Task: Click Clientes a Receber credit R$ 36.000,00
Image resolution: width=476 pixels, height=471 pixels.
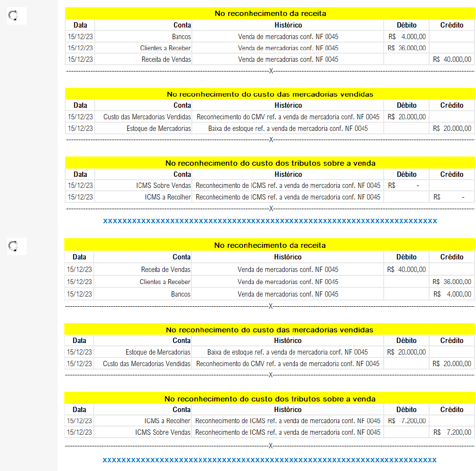Action: tap(452, 282)
